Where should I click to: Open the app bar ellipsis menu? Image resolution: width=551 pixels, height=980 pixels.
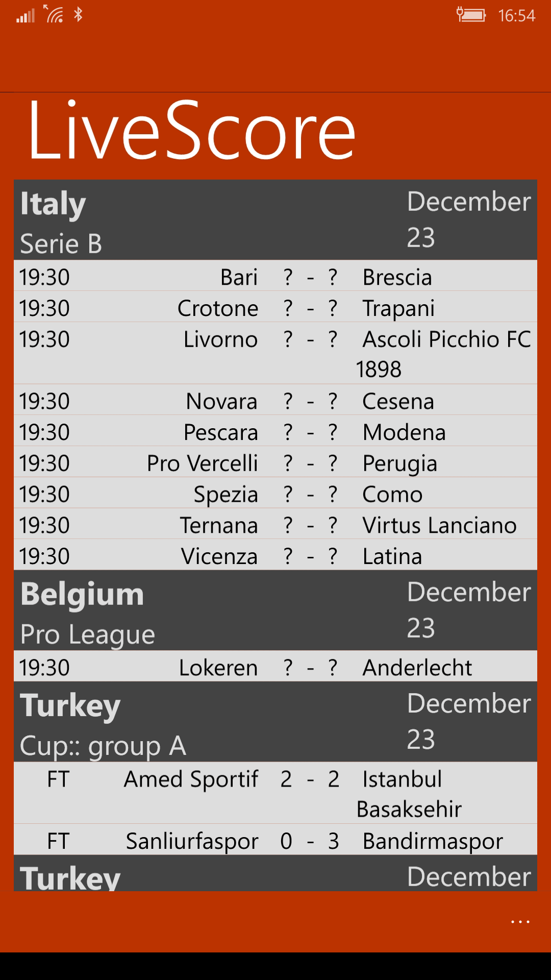(520, 922)
